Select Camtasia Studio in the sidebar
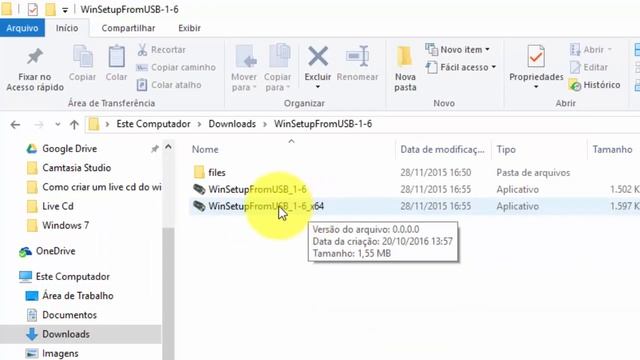The height and width of the screenshot is (360, 640). (x=76, y=168)
